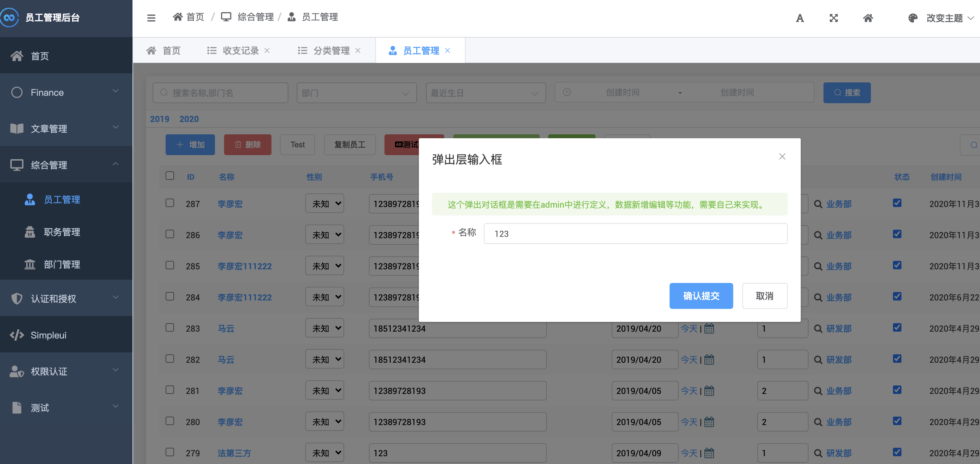Click the user-shield icon beside 权限认证

17,371
